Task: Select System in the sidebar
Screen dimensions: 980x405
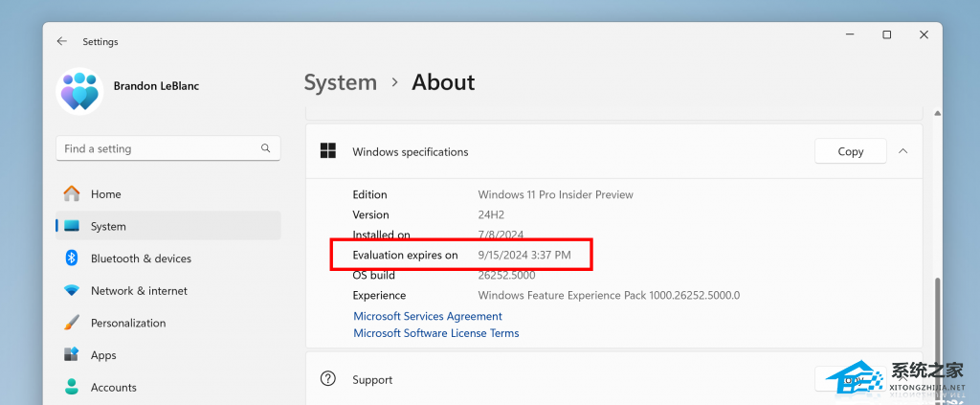Action: pos(168,226)
